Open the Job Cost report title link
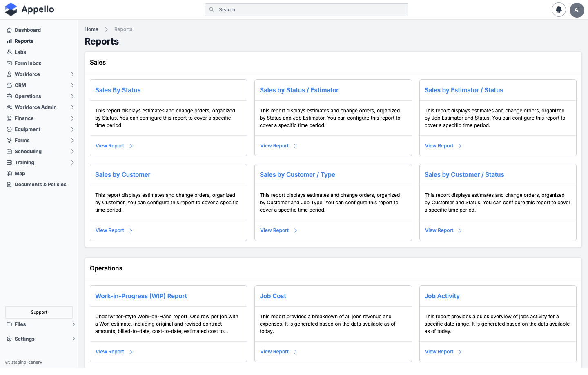The height and width of the screenshot is (375, 588). (x=273, y=296)
